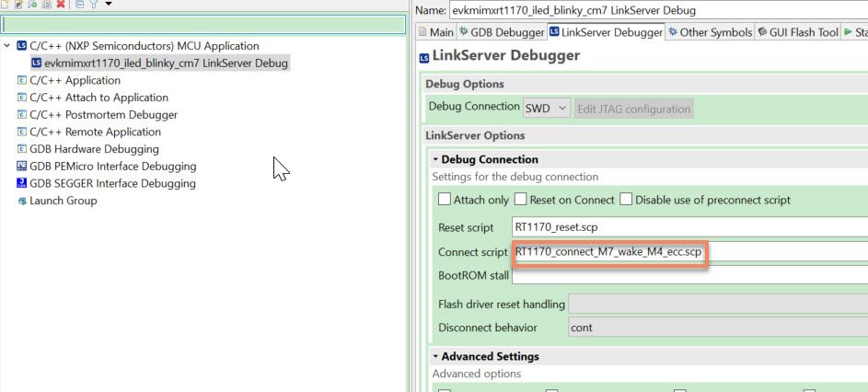This screenshot has width=868, height=392.
Task: Toggle the Reset on Connect checkbox
Action: pyautogui.click(x=520, y=200)
